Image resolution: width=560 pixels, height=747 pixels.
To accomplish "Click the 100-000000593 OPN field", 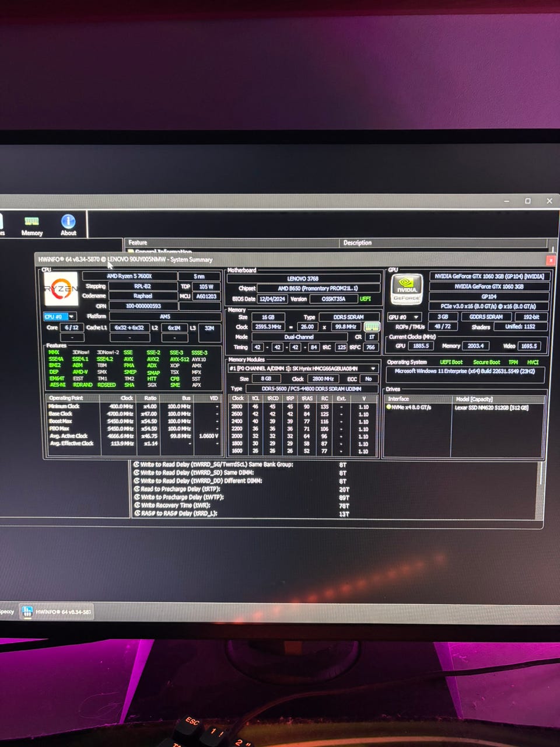I will [143, 306].
